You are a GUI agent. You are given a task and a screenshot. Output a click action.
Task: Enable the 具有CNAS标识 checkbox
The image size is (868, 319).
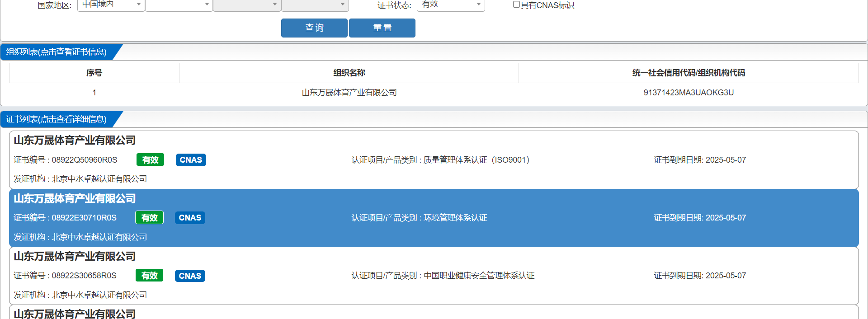516,5
